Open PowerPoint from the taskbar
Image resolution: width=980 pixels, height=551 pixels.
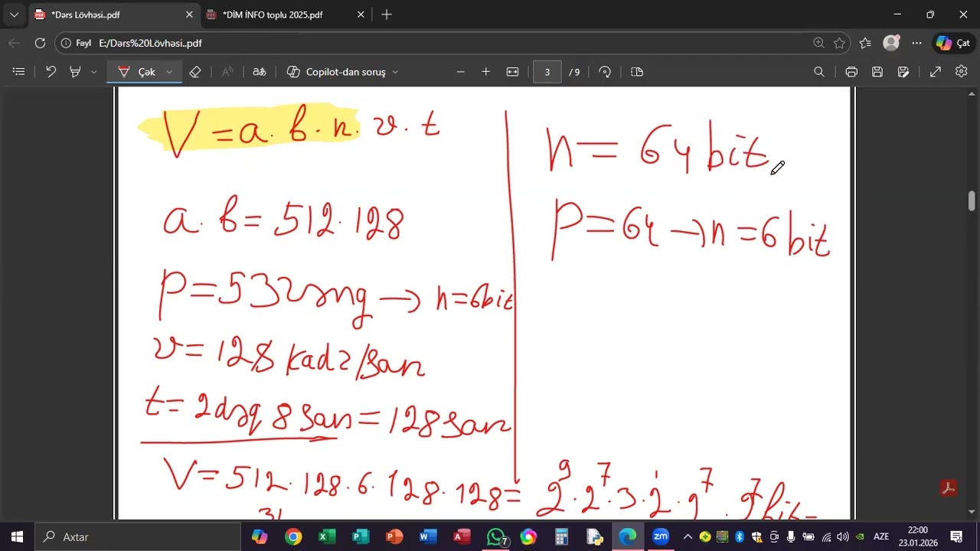(394, 536)
